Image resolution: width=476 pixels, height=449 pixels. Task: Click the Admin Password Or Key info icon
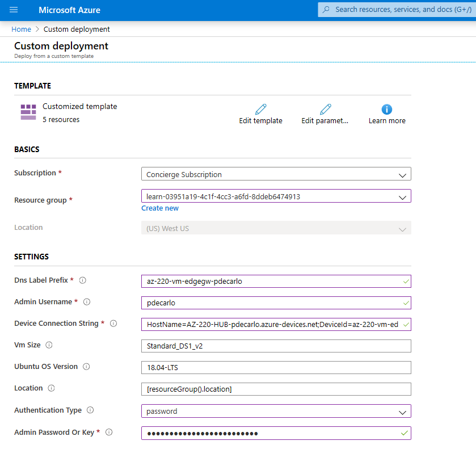tap(108, 432)
